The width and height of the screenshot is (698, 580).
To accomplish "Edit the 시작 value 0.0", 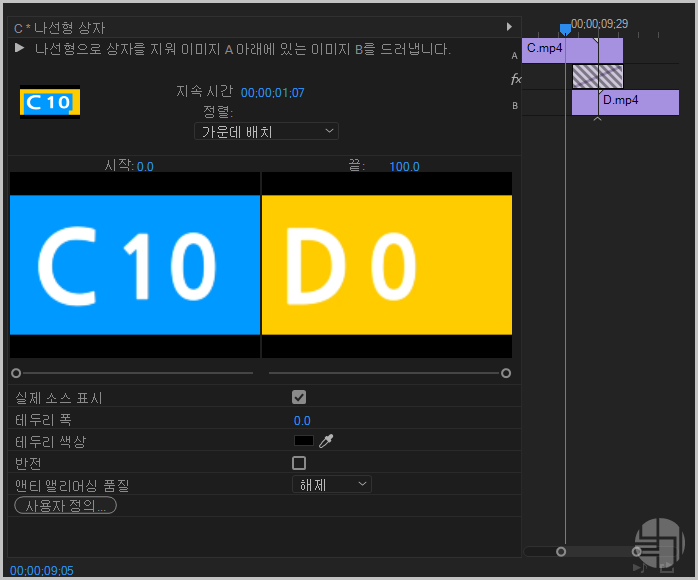I will tap(145, 166).
